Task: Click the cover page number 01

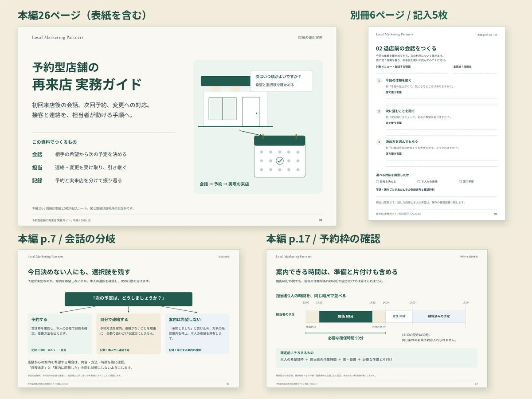Action: point(321,220)
